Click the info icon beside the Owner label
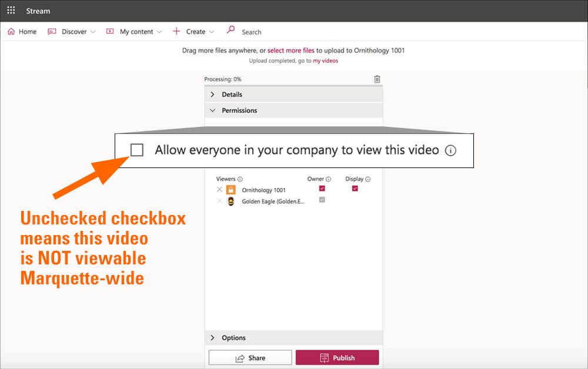 (x=328, y=179)
